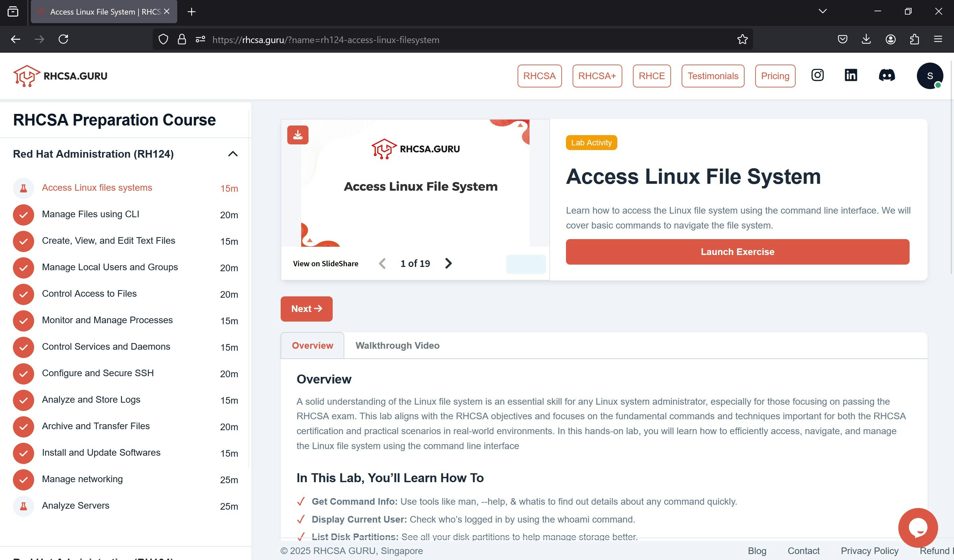Download the slide deck with red icon
Image resolution: width=954 pixels, height=560 pixels.
coord(298,135)
